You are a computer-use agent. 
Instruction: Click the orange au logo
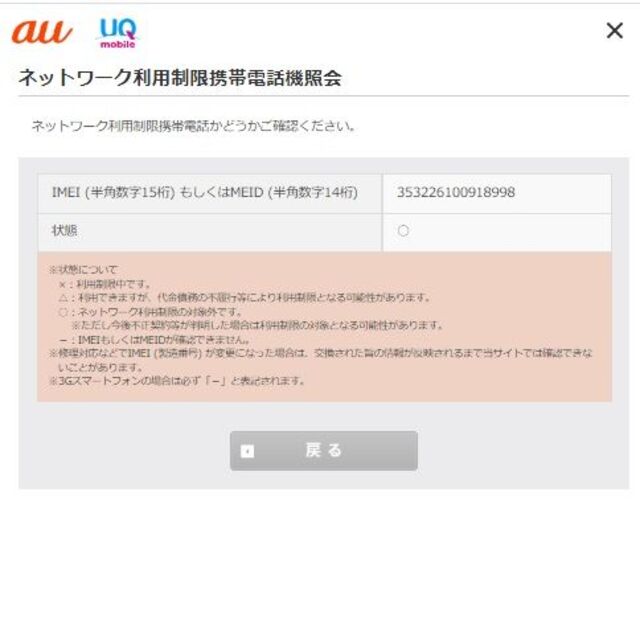pos(42,32)
